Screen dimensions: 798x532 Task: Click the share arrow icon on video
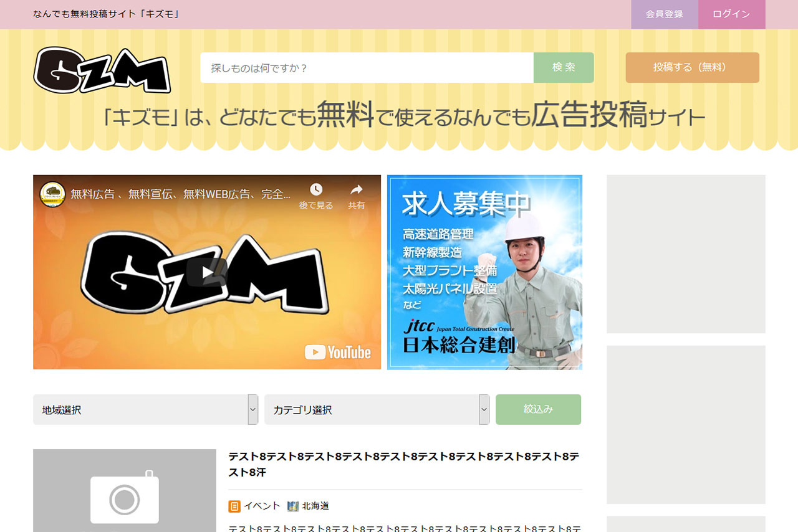357,189
